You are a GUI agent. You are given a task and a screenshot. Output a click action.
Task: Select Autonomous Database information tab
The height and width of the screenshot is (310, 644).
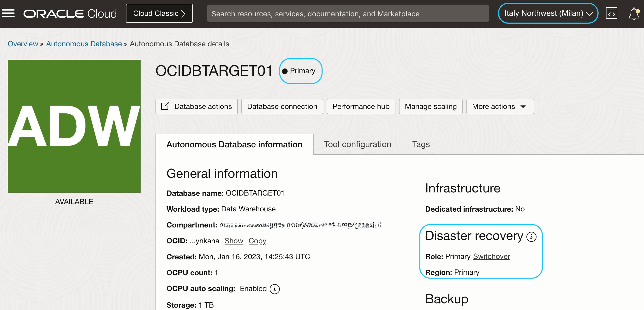(234, 144)
